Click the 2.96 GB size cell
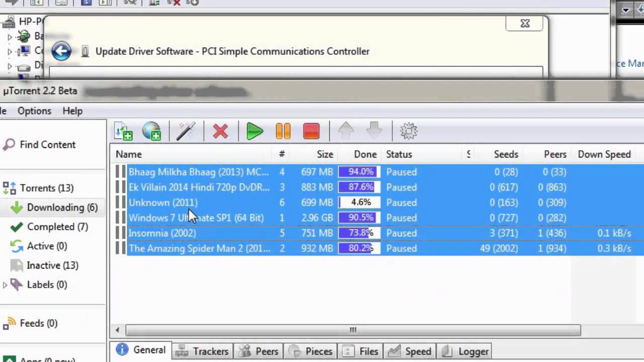The width and height of the screenshot is (644, 362). coord(317,218)
